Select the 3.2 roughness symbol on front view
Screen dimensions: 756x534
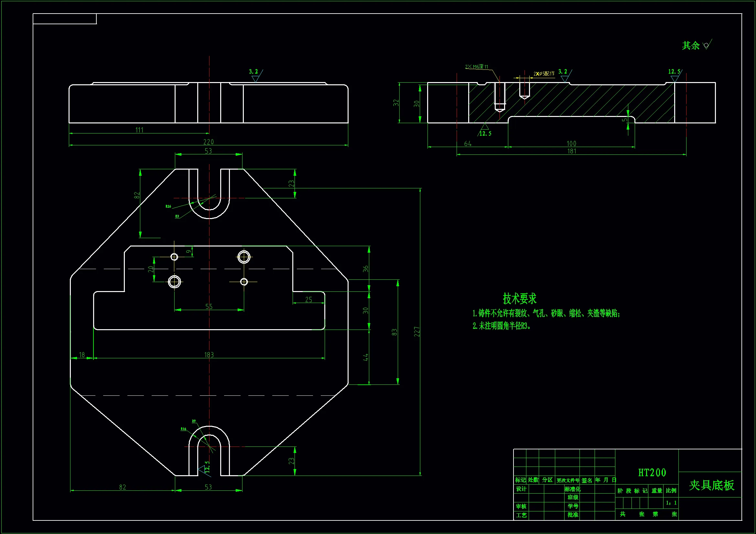coord(255,76)
